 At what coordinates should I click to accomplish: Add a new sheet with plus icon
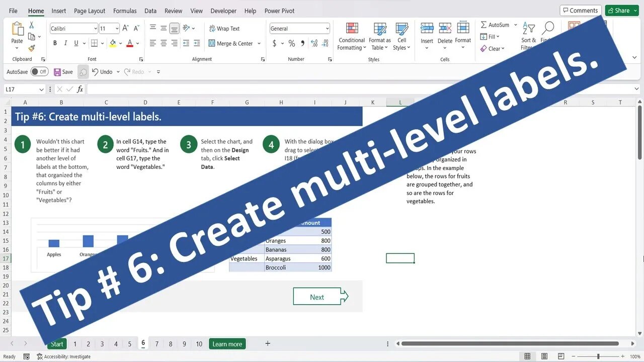coord(268,343)
